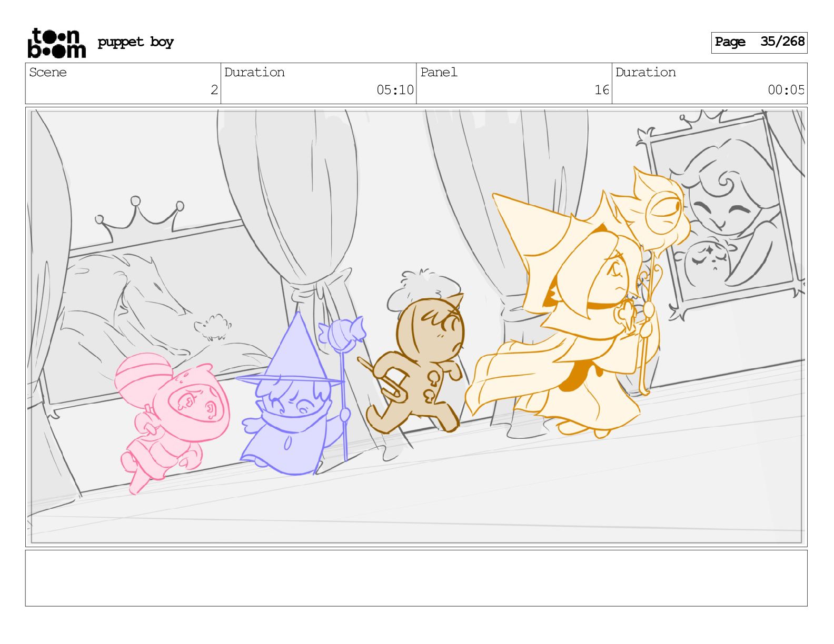
Task: Select the Scene label cell
Action: (x=123, y=84)
